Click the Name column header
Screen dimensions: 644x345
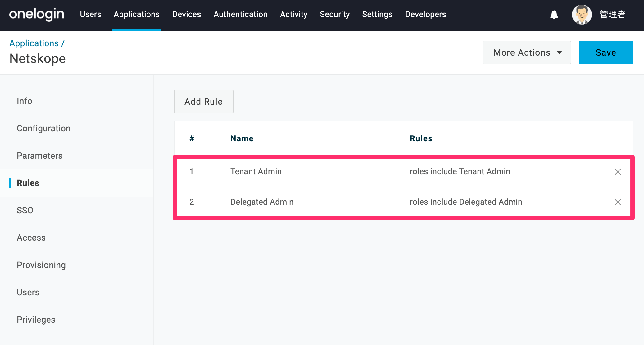point(242,138)
